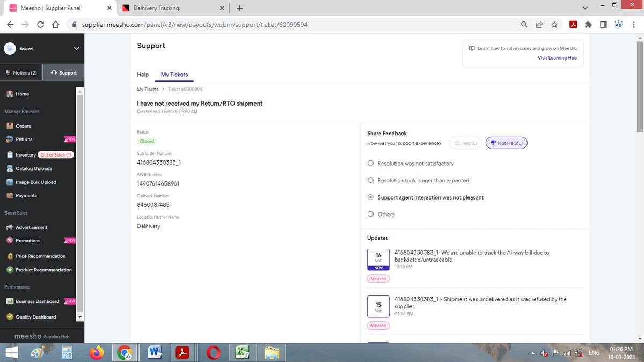Screen dimensions: 644x362
Task: Click the address bar URL
Action: [195, 25]
